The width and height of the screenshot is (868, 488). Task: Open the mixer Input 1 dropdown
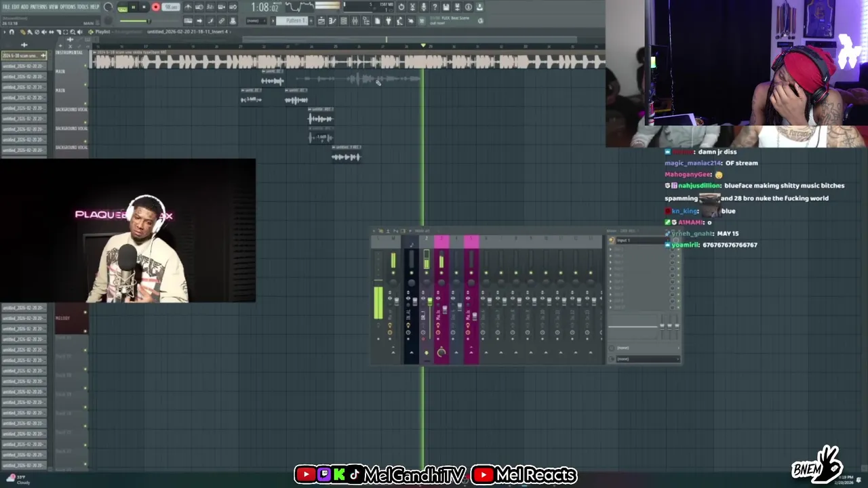tap(643, 241)
